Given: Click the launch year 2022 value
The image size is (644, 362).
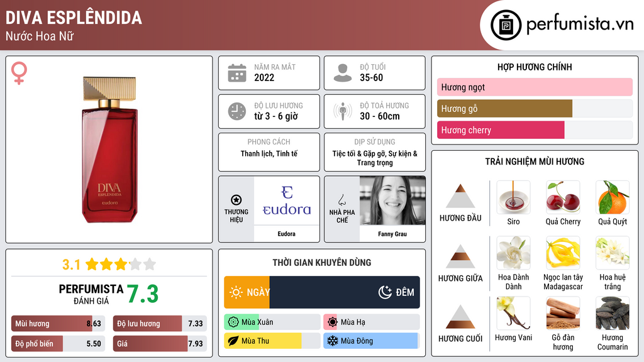Looking at the screenshot, I should pyautogui.click(x=264, y=77).
